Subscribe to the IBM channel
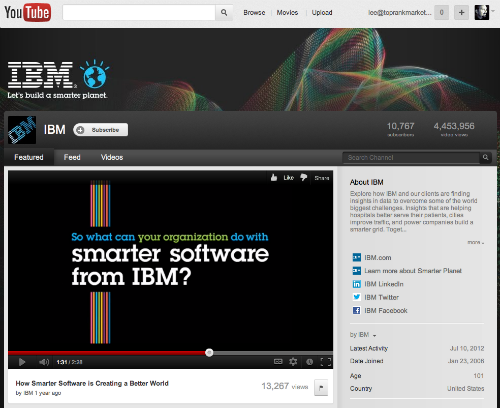The width and height of the screenshot is (500, 408). pyautogui.click(x=101, y=130)
